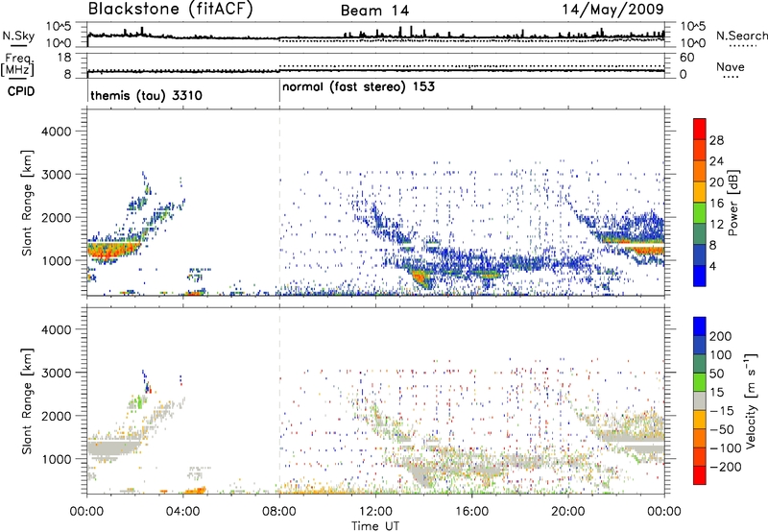Click the 'Power [dB]' color bar label
768x532 pixels.
[x=732, y=203]
